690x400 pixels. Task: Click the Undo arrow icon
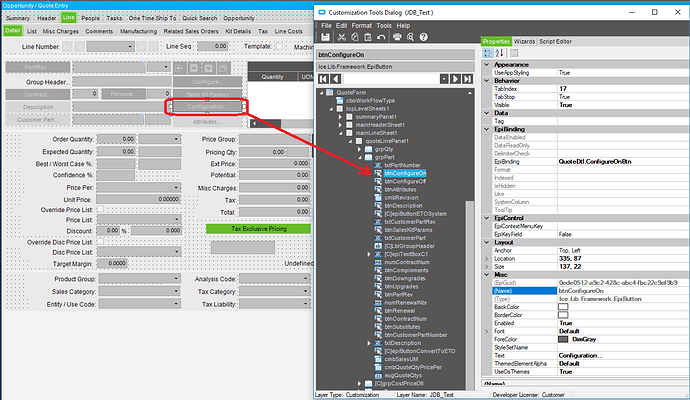tap(381, 37)
